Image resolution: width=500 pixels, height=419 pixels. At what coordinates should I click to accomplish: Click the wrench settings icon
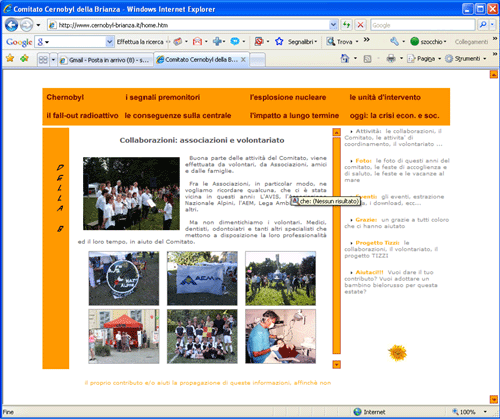pos(395,42)
